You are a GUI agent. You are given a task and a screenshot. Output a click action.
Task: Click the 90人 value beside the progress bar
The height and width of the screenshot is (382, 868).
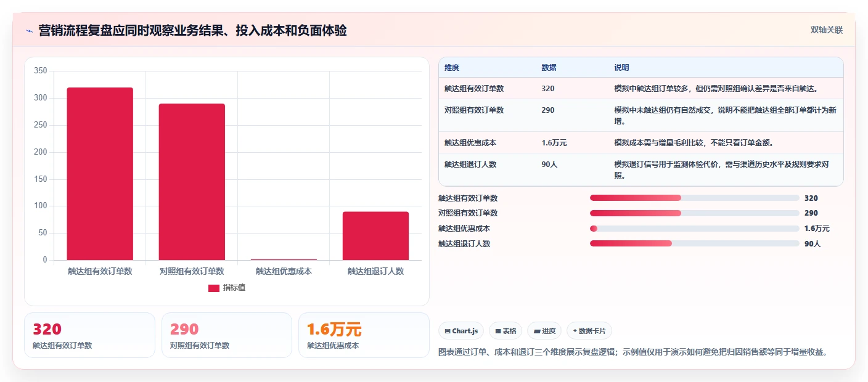813,244
